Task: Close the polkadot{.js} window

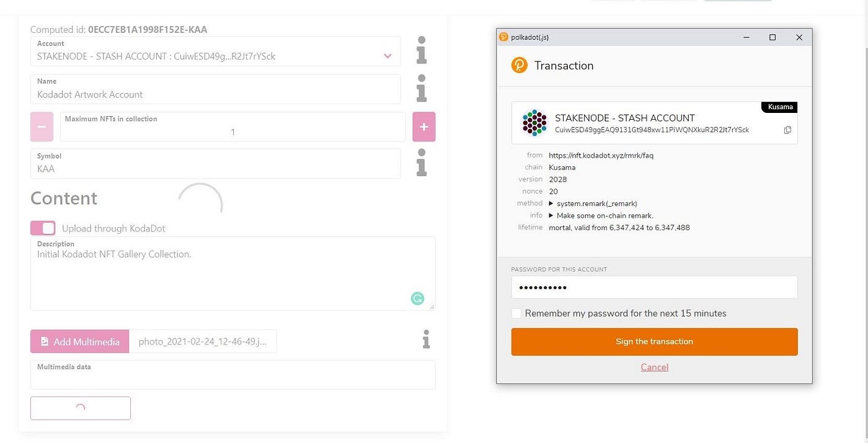Action: point(799,37)
